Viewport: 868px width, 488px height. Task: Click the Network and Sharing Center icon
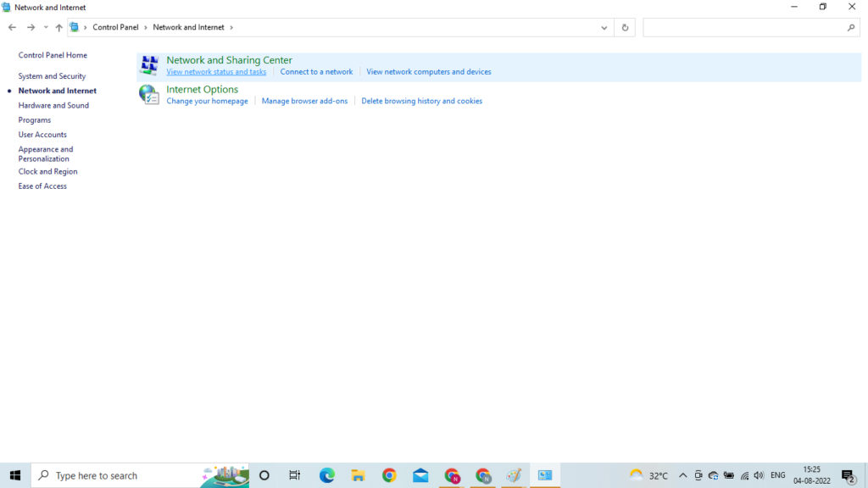click(149, 65)
